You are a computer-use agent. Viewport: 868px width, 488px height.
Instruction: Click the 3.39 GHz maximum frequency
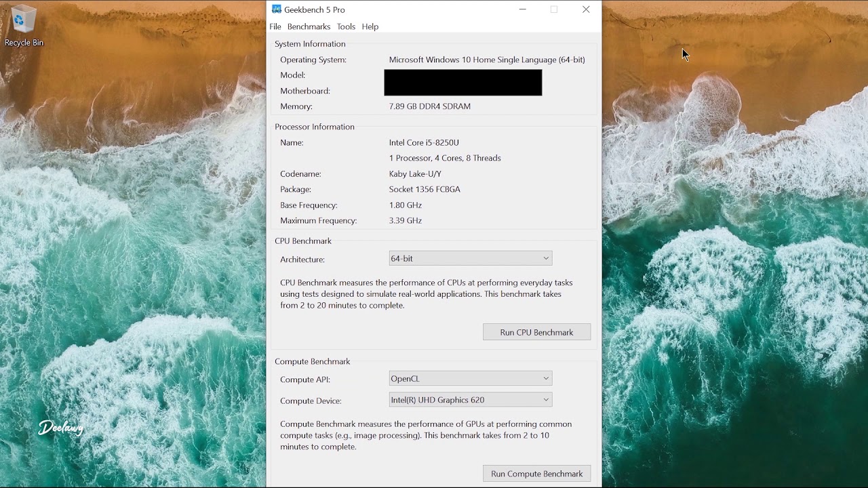coord(406,220)
